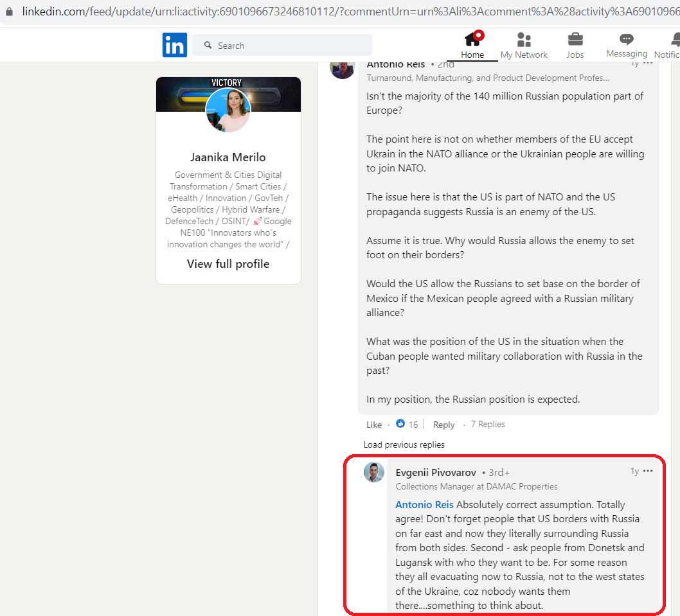Click the Antonio Reis mention link
The image size is (680, 616).
pyautogui.click(x=424, y=505)
